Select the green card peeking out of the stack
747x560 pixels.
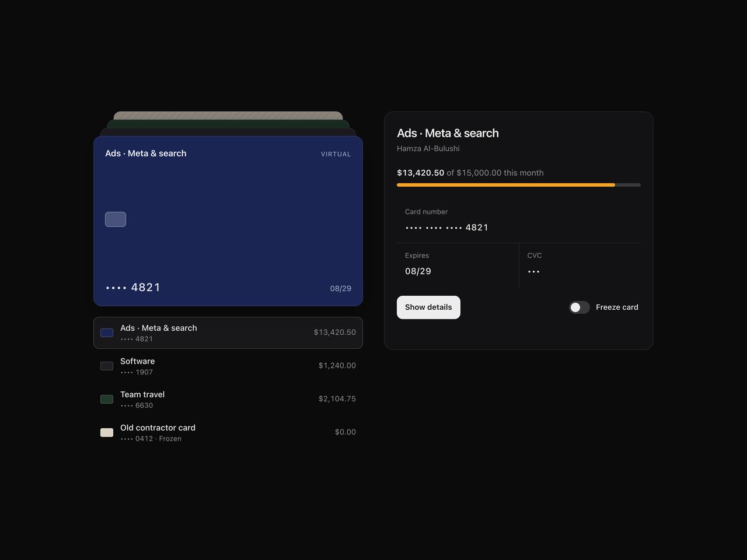(228, 124)
